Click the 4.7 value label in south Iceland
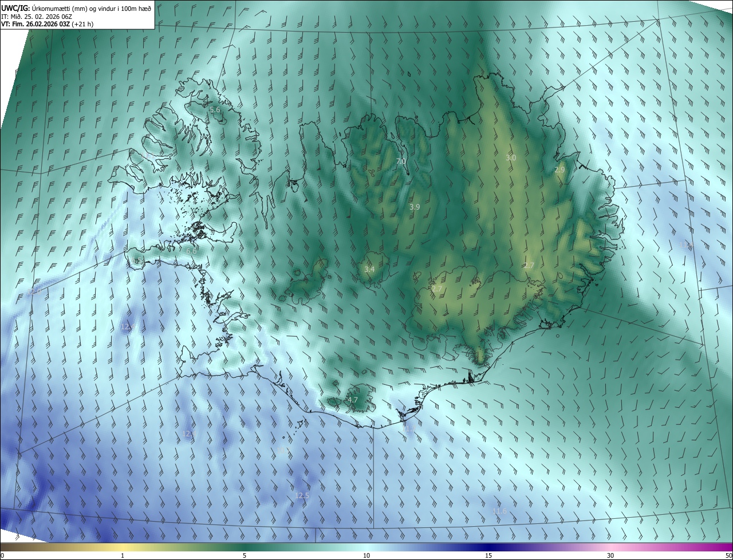The width and height of the screenshot is (733, 560). point(353,400)
